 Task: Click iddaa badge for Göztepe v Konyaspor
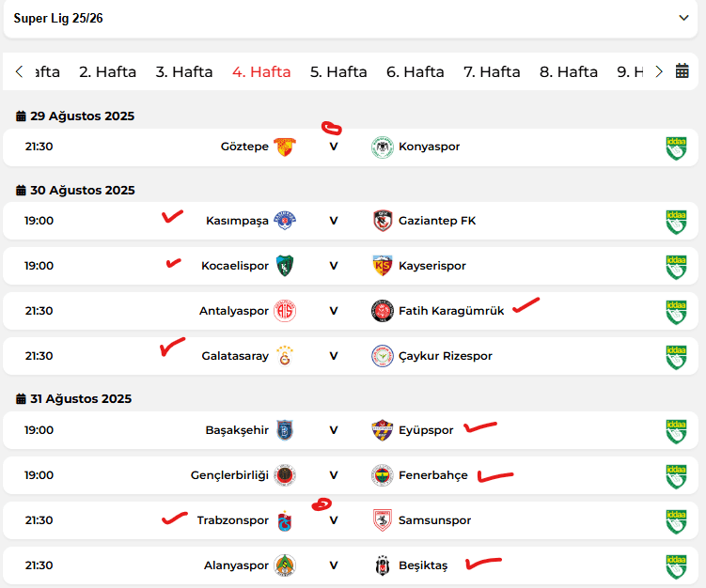676,148
